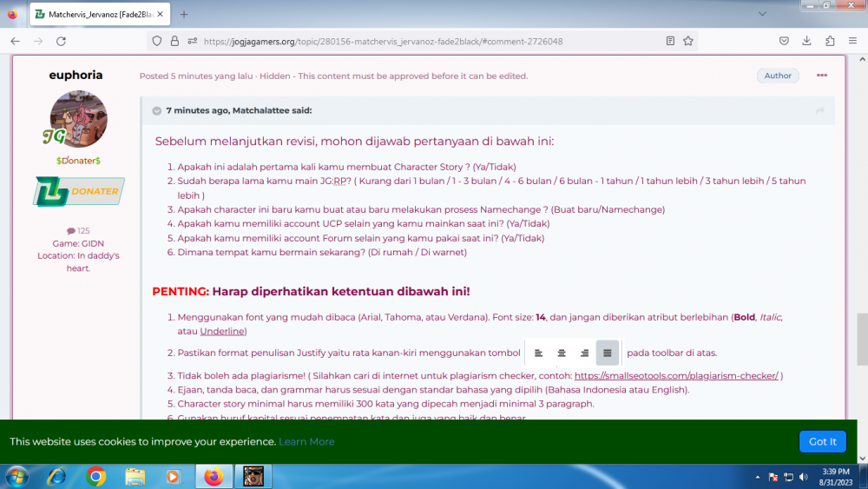Image resolution: width=868 pixels, height=489 pixels.
Task: Click the underlined 'Underline' word
Action: pos(222,331)
